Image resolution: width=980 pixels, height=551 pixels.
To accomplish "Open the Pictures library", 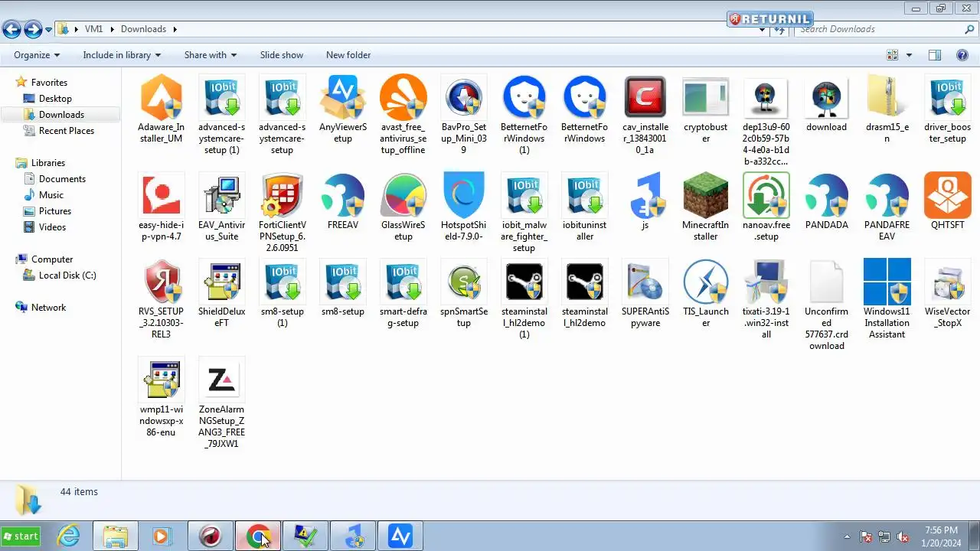I will point(55,211).
